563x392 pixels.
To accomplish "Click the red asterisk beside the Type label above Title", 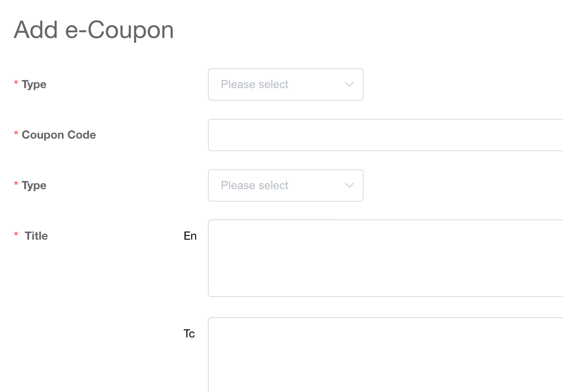I will point(16,184).
